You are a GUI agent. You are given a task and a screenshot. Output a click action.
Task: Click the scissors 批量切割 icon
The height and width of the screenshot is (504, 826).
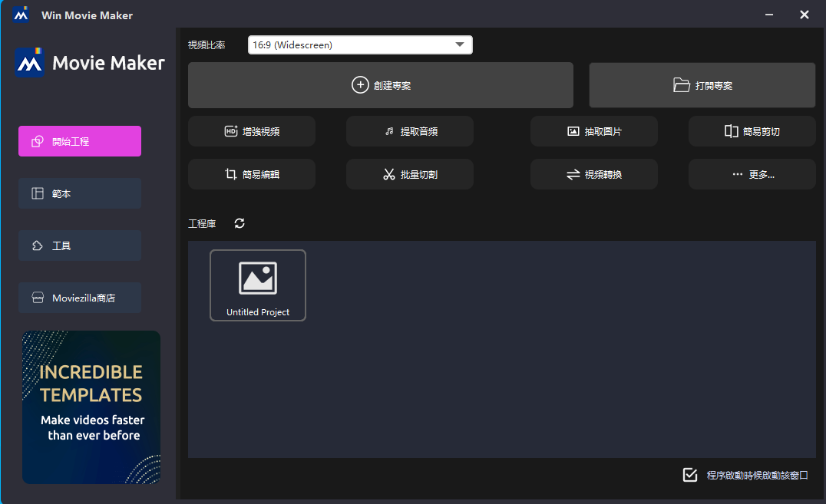pos(388,174)
